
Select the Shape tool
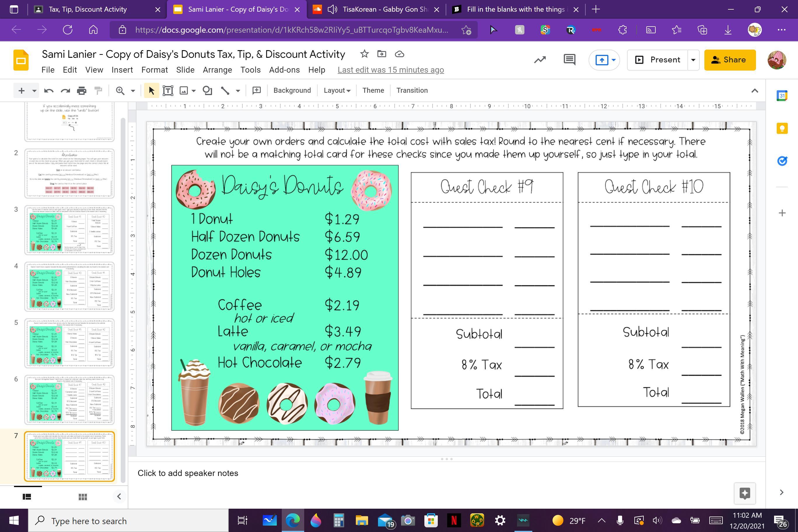coord(207,91)
